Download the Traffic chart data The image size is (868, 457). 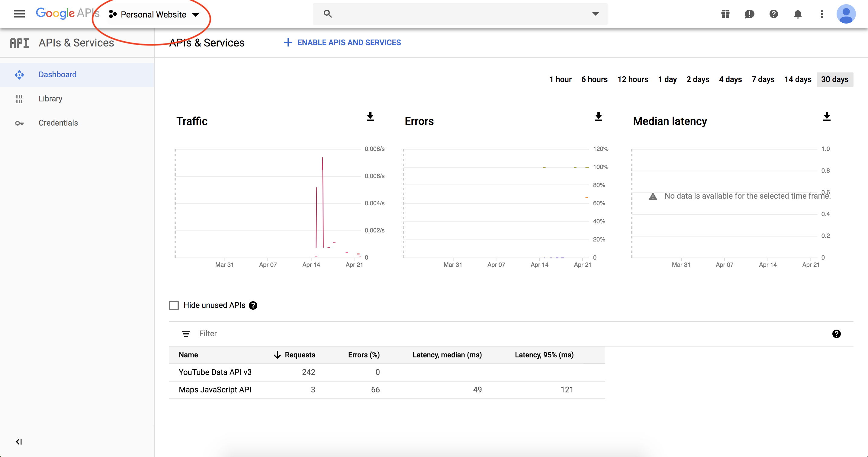point(370,117)
